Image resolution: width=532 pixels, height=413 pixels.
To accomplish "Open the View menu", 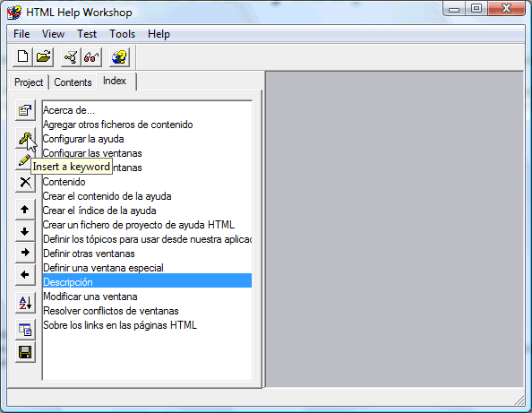I will 53,34.
